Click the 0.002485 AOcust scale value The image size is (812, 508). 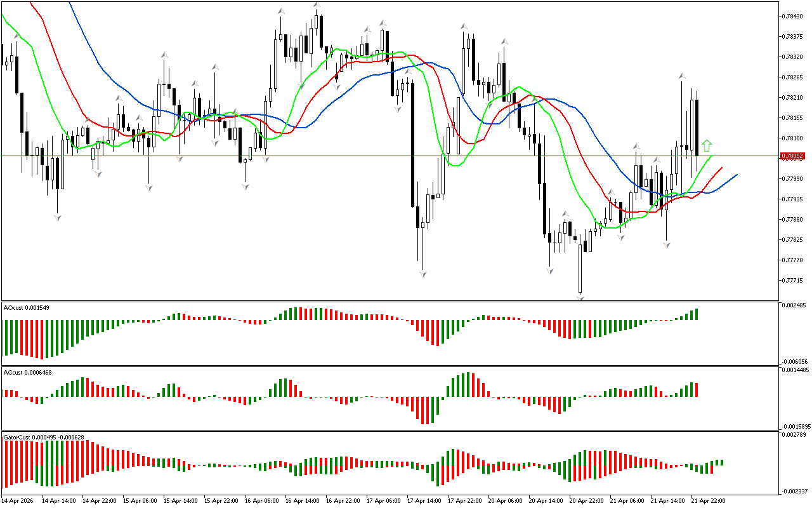coord(792,306)
